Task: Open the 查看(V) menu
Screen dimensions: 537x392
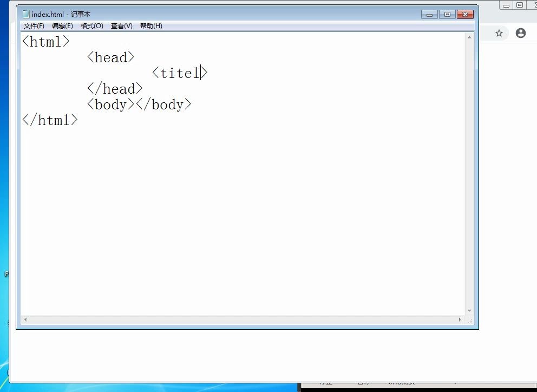Action: [x=121, y=25]
